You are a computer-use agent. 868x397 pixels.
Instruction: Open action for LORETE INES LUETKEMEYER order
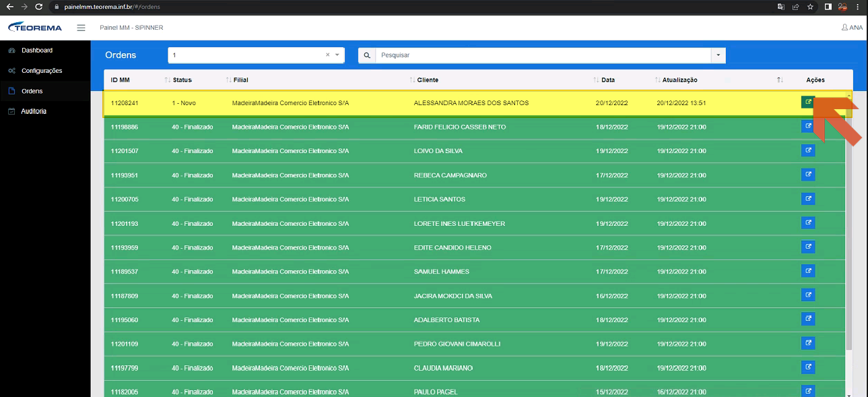(808, 222)
